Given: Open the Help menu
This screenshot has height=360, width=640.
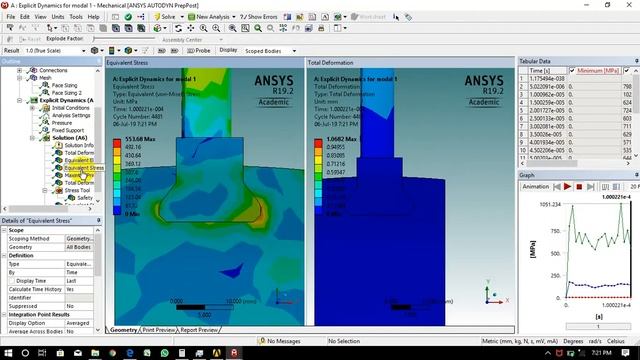Looking at the screenshot, I should point(93,17).
